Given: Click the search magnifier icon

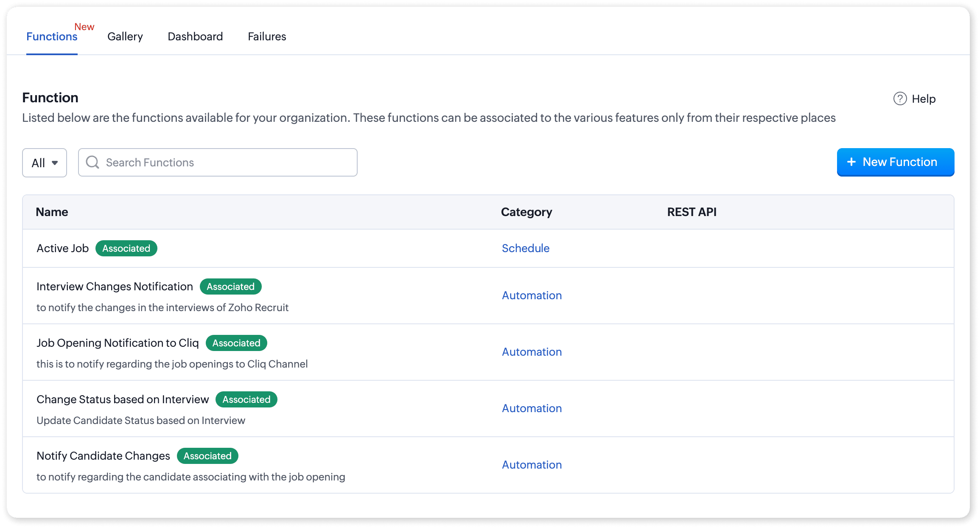Looking at the screenshot, I should (x=92, y=162).
